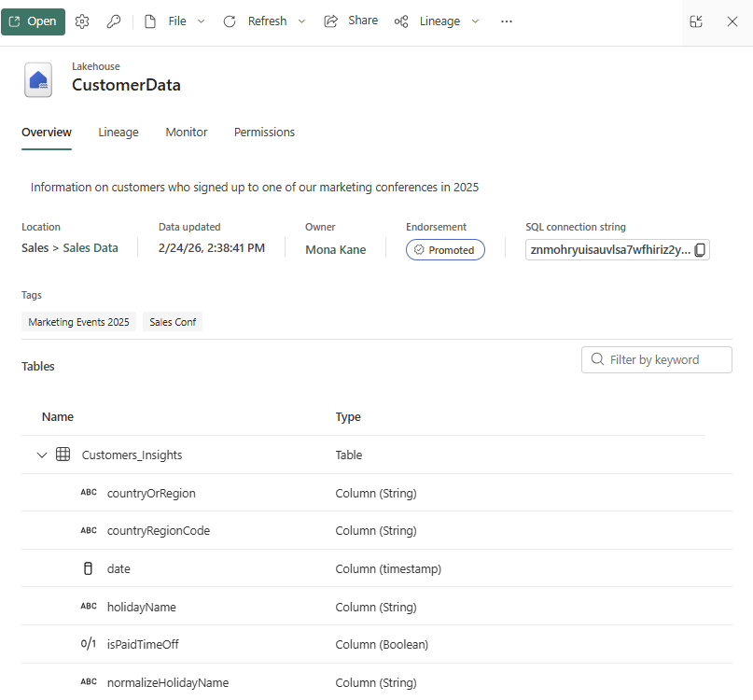Click the Promoted endorsement badge
The width and height of the screenshot is (753, 700).
coord(445,249)
